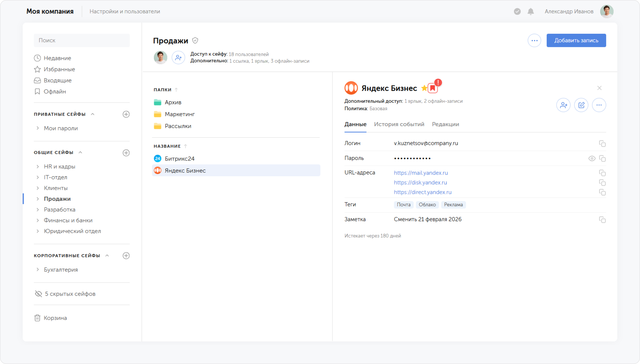Click the Добавить запись button

[576, 40]
